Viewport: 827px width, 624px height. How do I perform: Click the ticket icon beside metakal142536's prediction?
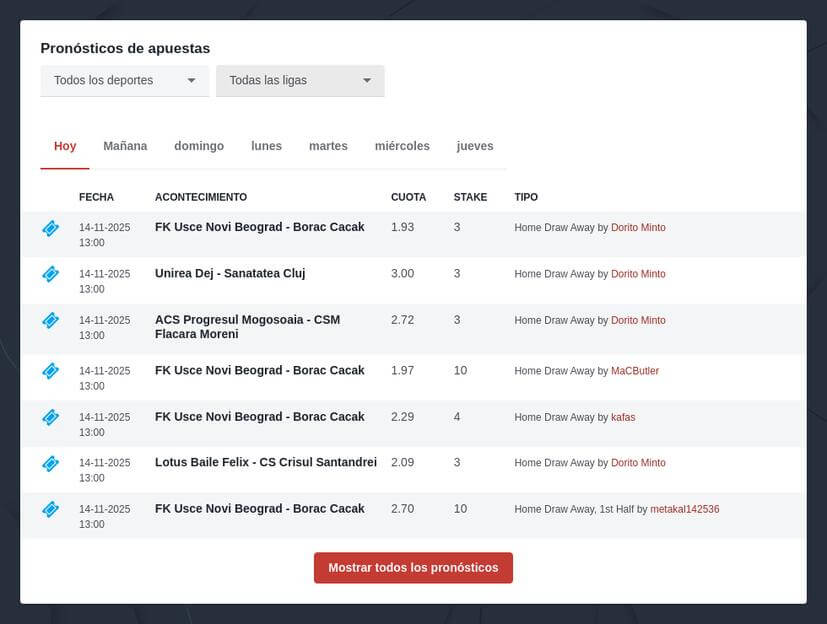coord(50,509)
